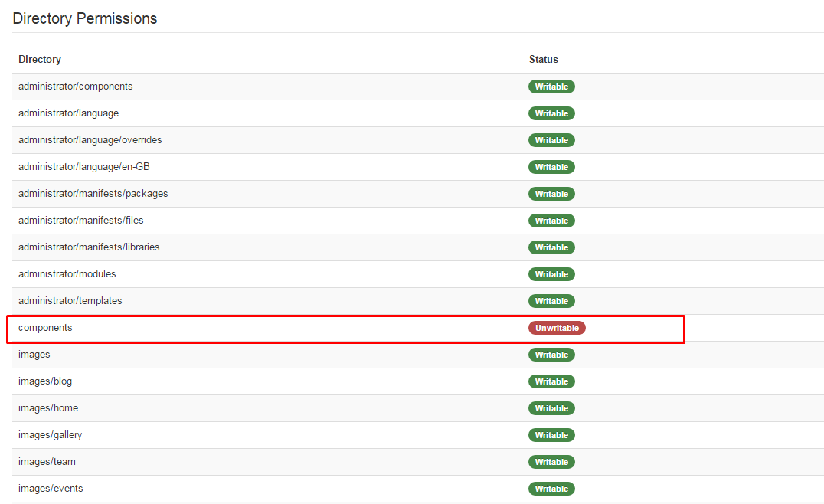This screenshot has height=504, width=824.
Task: Click Writable badge for administrator/manifests/libraries
Action: pos(551,247)
